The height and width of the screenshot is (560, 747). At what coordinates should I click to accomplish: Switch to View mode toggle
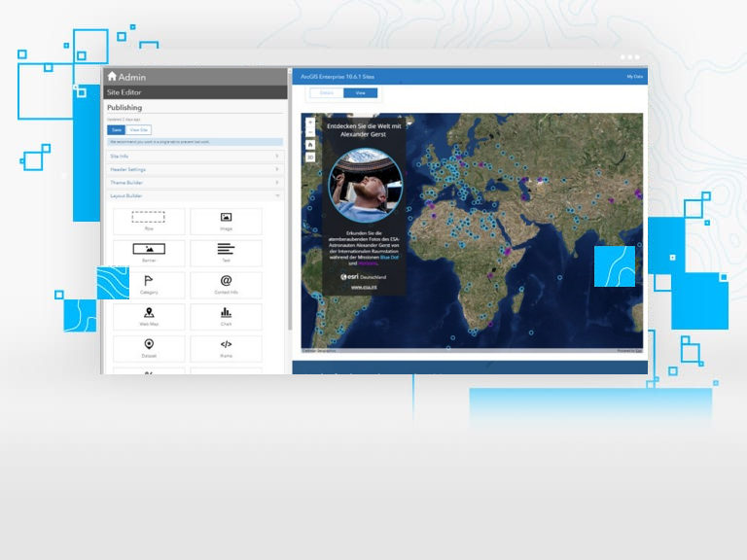coord(360,93)
